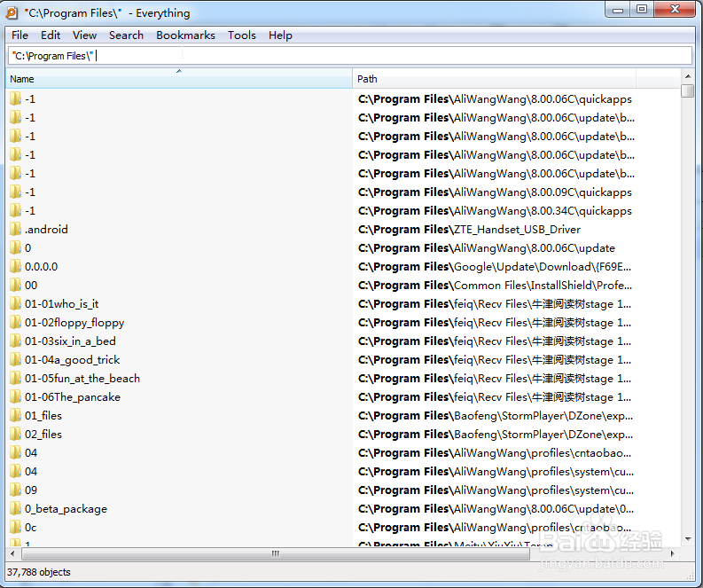Image resolution: width=703 pixels, height=588 pixels.
Task: Minimize the Everything window
Action: [x=618, y=10]
